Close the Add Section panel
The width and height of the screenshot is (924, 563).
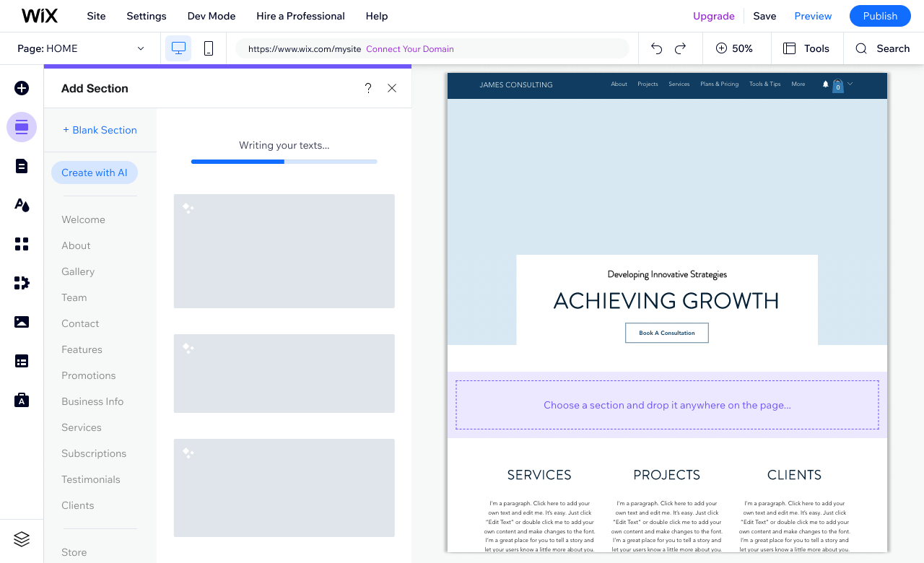pyautogui.click(x=392, y=88)
